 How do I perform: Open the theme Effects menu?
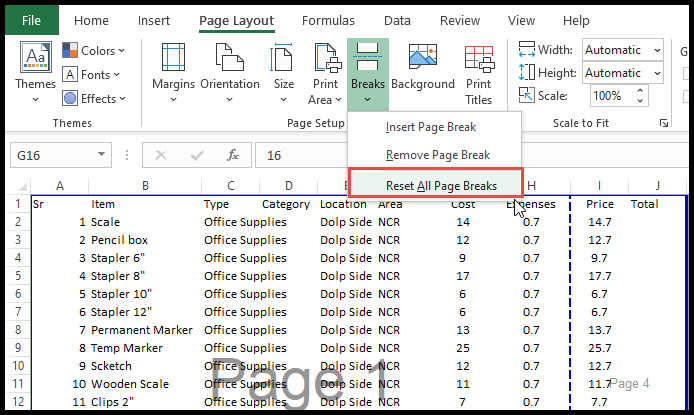click(x=94, y=98)
